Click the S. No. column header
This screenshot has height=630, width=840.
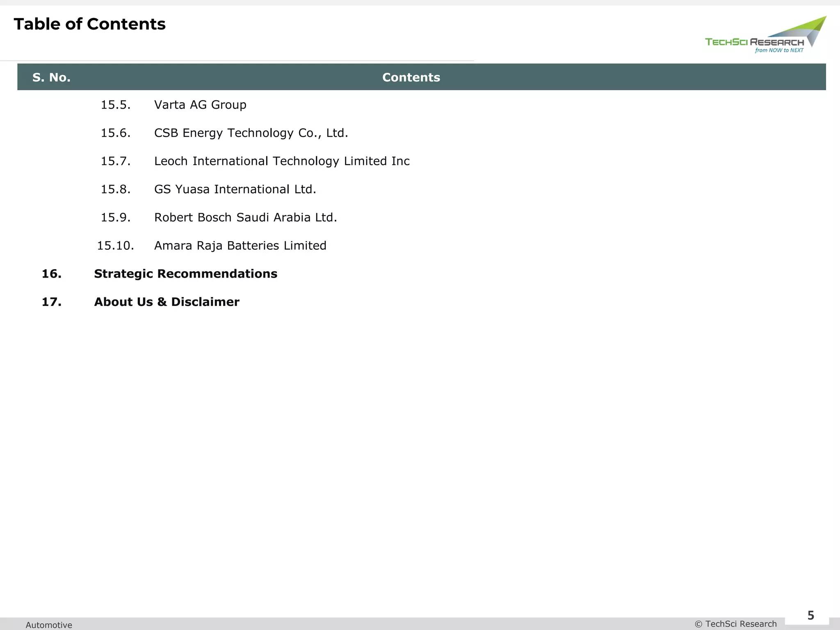[51, 77]
